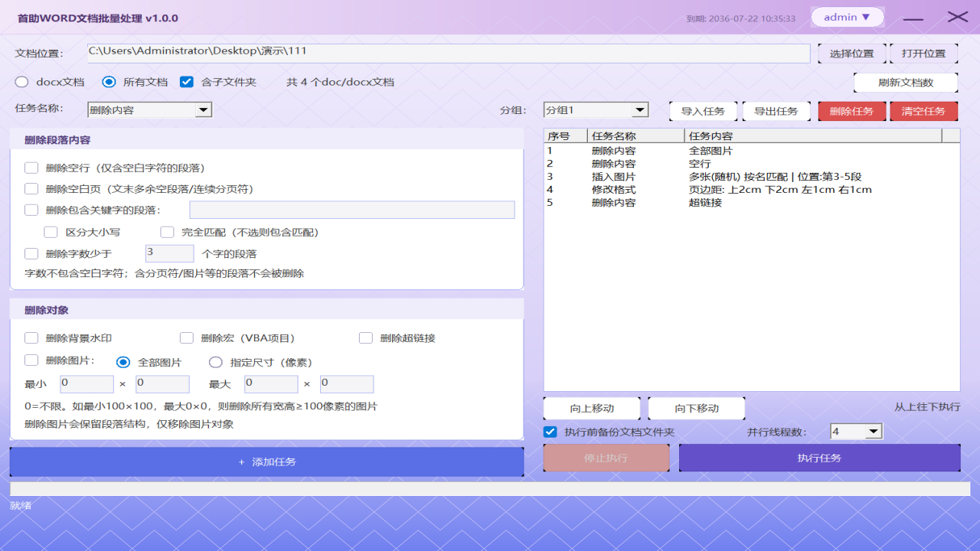
Task: Select task row 5 超链接
Action: pyautogui.click(x=752, y=203)
